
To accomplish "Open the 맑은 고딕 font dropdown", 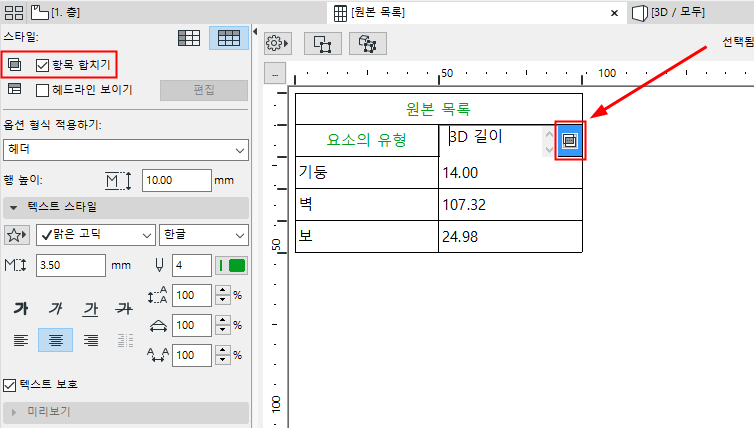I will click(x=96, y=235).
